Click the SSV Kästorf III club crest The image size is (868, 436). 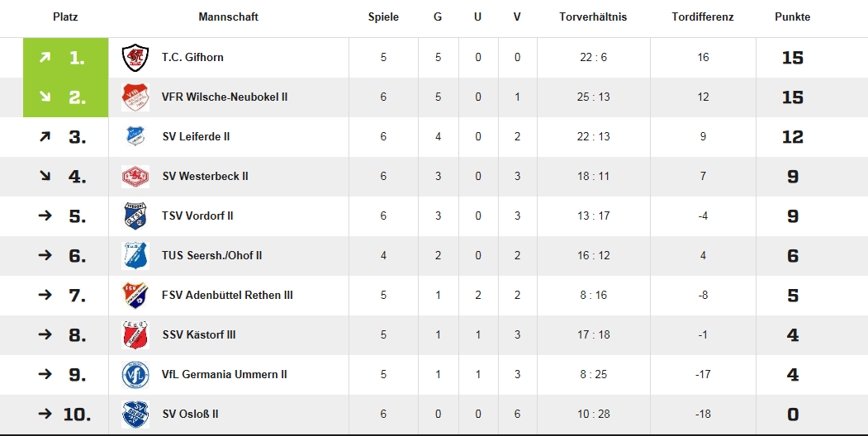pos(135,334)
